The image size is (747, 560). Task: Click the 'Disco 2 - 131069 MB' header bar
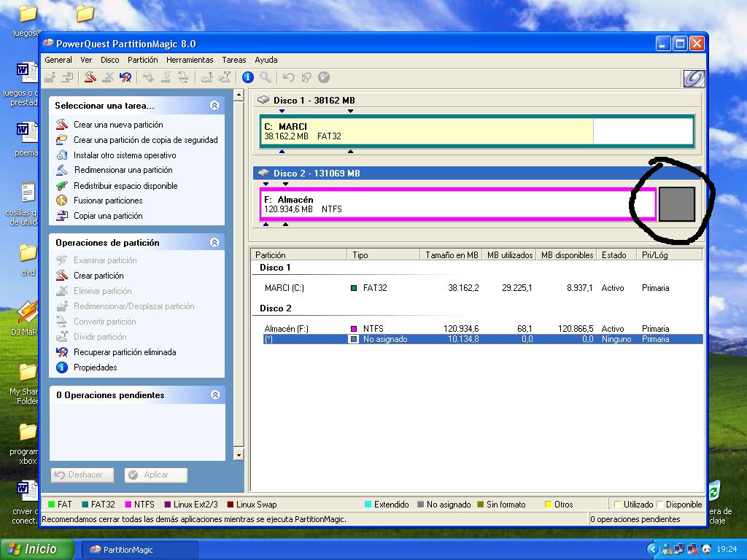click(476, 174)
